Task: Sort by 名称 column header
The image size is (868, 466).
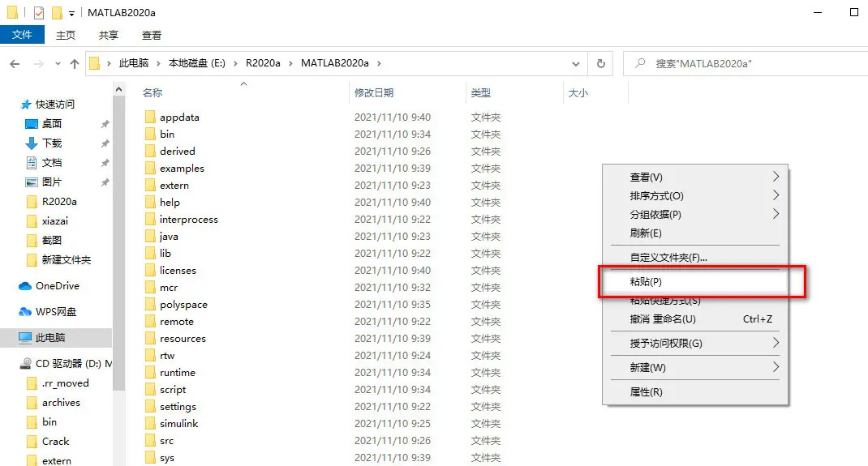Action: point(153,93)
